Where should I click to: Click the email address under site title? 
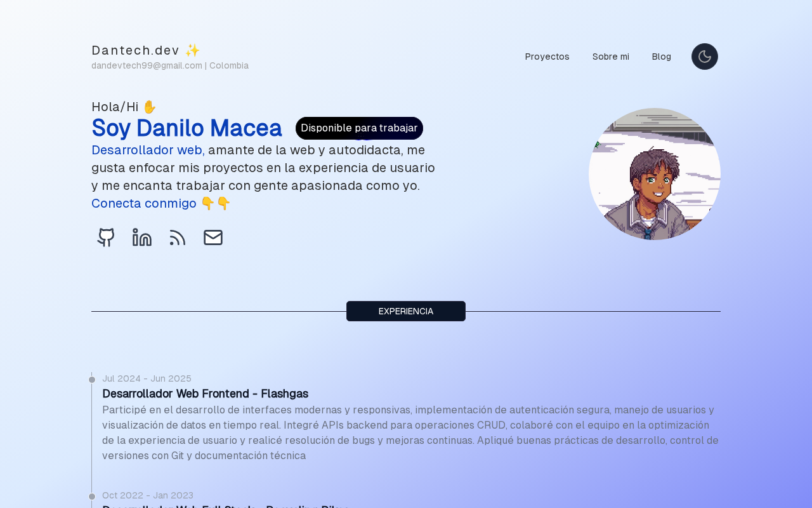pyautogui.click(x=147, y=65)
